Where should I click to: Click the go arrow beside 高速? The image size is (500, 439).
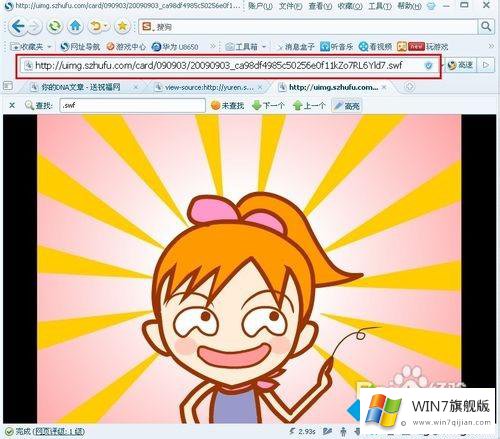[486, 65]
